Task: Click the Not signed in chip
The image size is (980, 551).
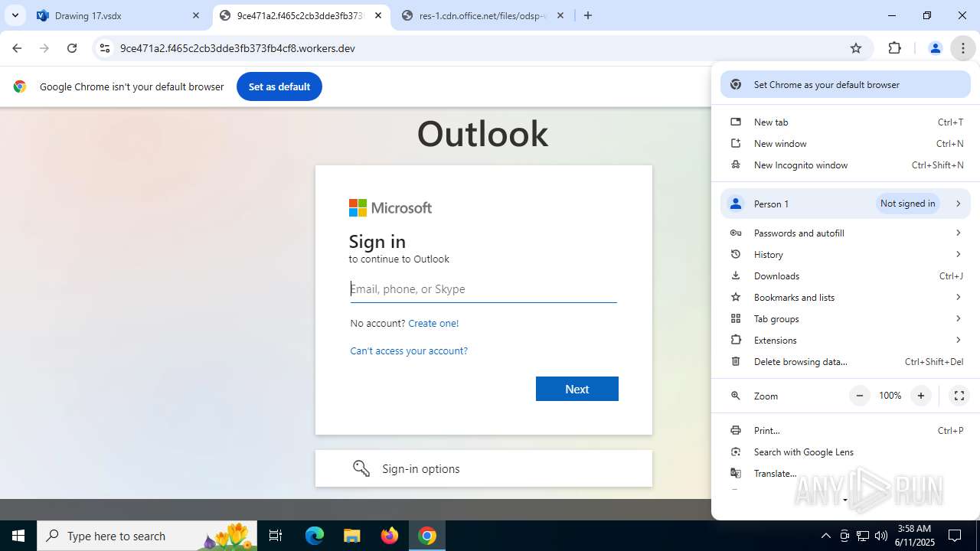Action: [908, 204]
